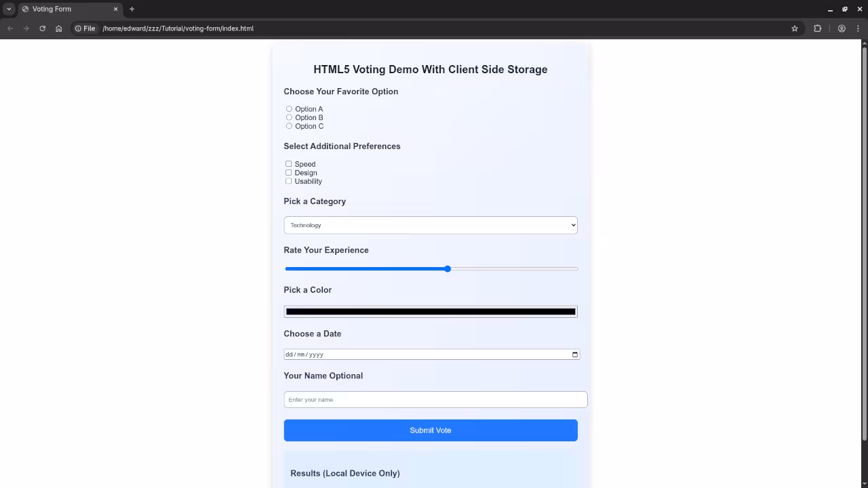Click the Enter your name field
The image size is (868, 488).
(x=435, y=399)
